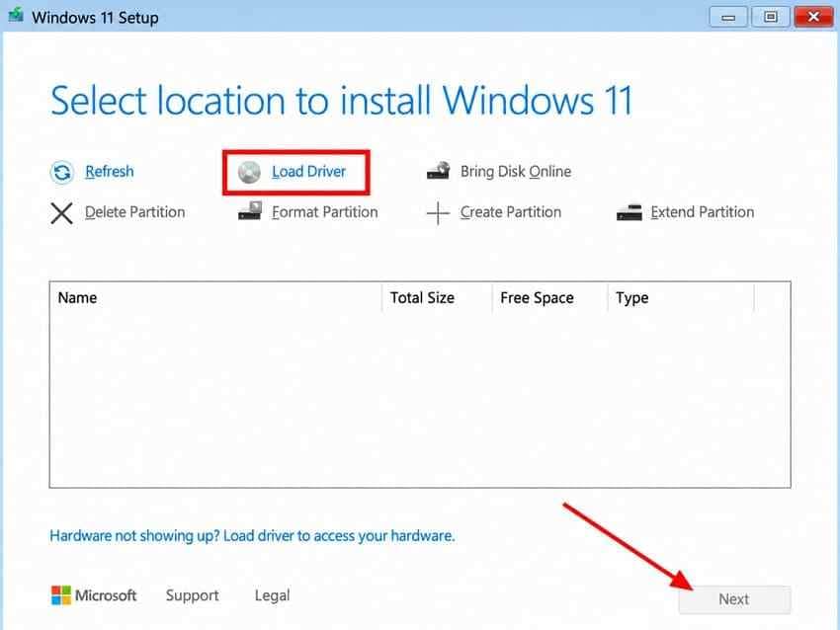Screen dimensions: 840x630
Task: Sort by the Free Space column header
Action: 549,297
